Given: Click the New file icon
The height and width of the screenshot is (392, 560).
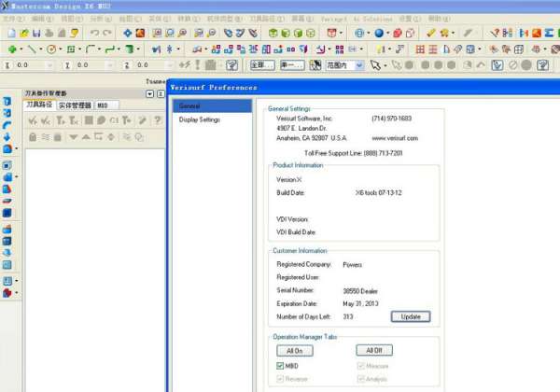Looking at the screenshot, I should [12, 34].
